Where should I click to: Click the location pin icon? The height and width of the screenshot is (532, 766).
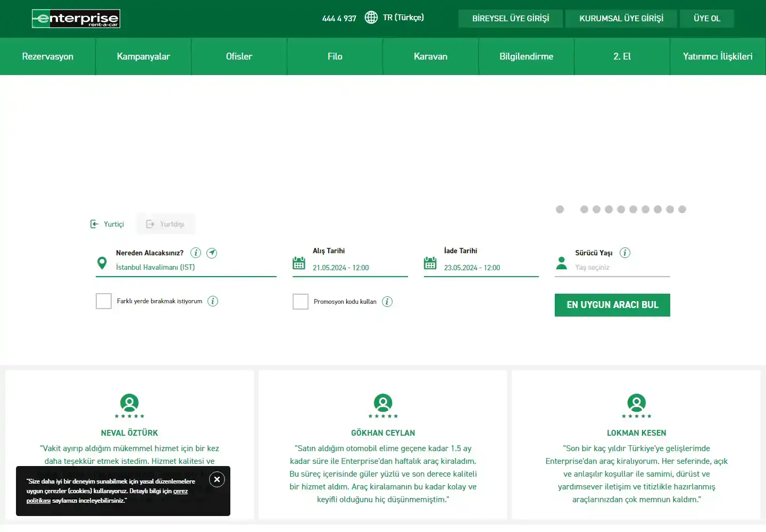102,263
